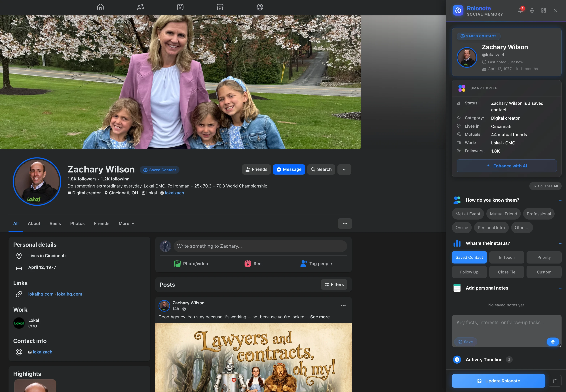This screenshot has width=566, height=392.
Task: Deselect the Saved Contact status
Action: [x=469, y=257]
